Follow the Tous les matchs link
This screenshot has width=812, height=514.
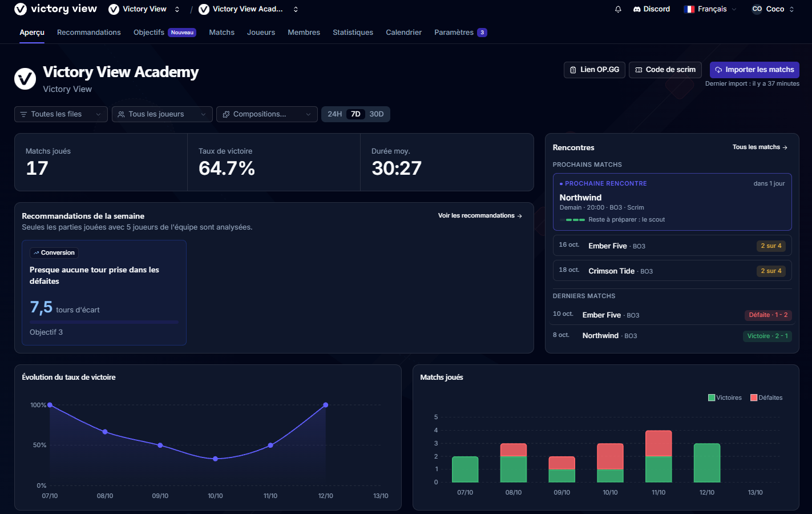[760, 147]
